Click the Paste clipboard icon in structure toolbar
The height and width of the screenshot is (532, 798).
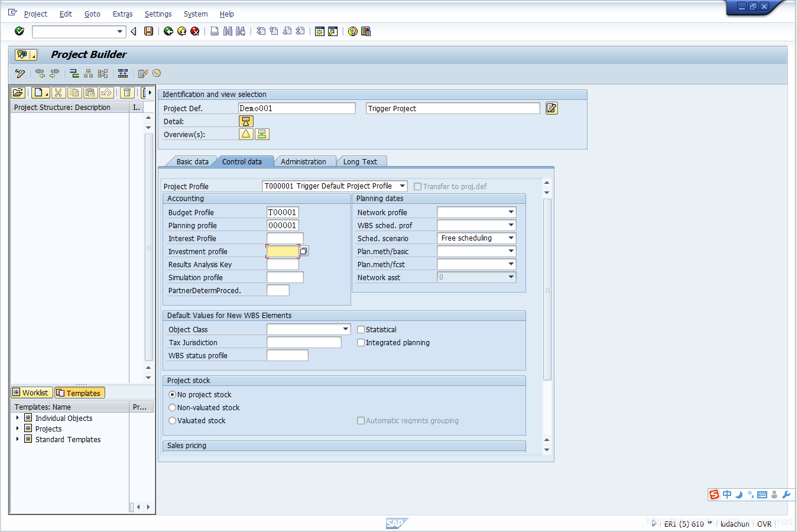pyautogui.click(x=90, y=92)
